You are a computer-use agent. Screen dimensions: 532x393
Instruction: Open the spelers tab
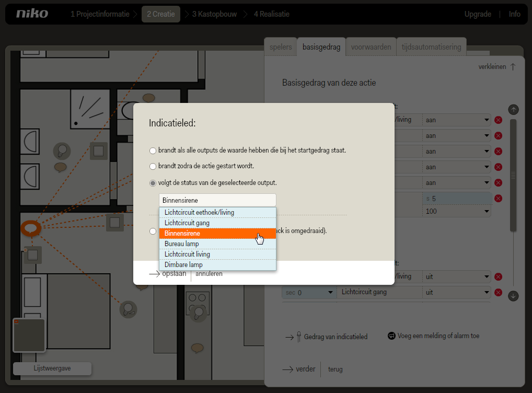click(281, 47)
